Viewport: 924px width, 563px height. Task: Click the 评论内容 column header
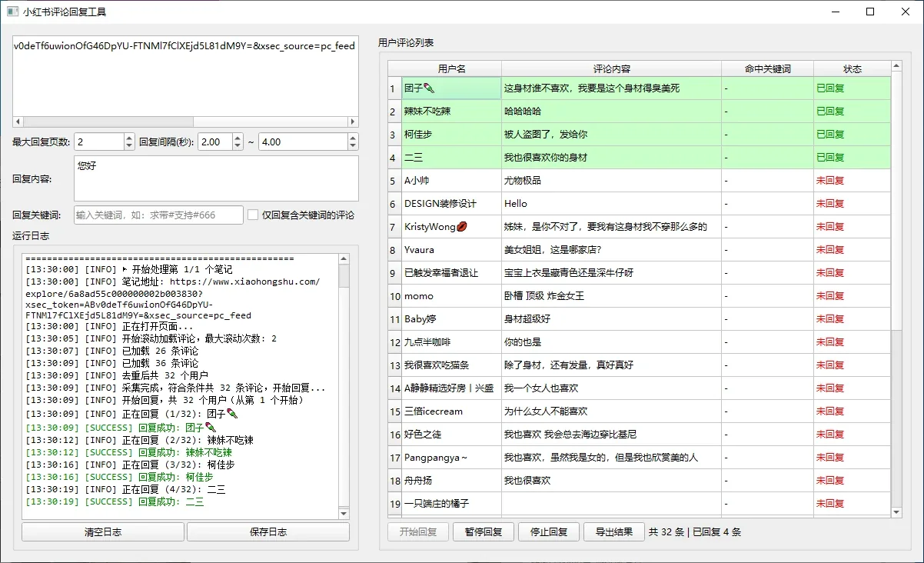tap(612, 69)
